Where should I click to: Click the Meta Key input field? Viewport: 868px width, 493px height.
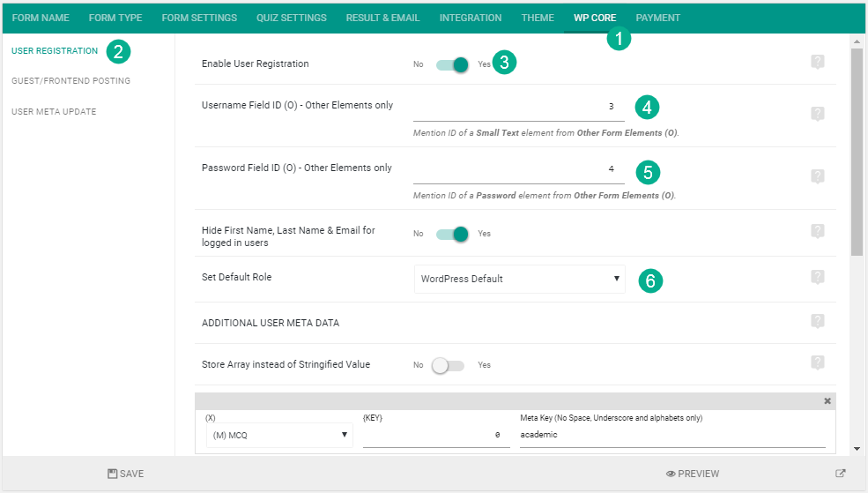coord(671,435)
